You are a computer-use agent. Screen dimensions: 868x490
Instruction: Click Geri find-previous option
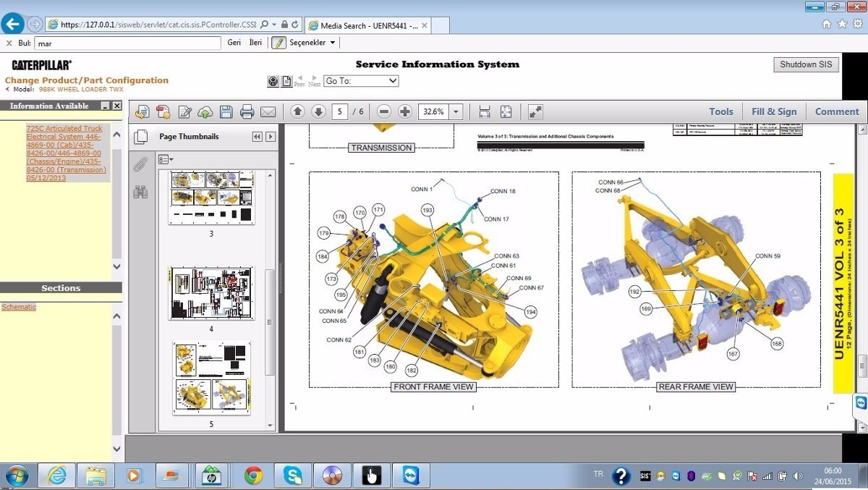point(234,43)
